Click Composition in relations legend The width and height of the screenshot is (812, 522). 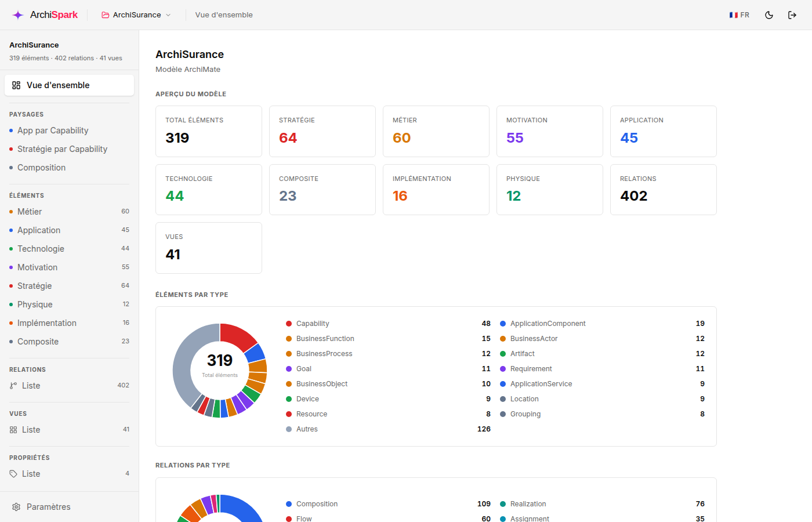388,504
